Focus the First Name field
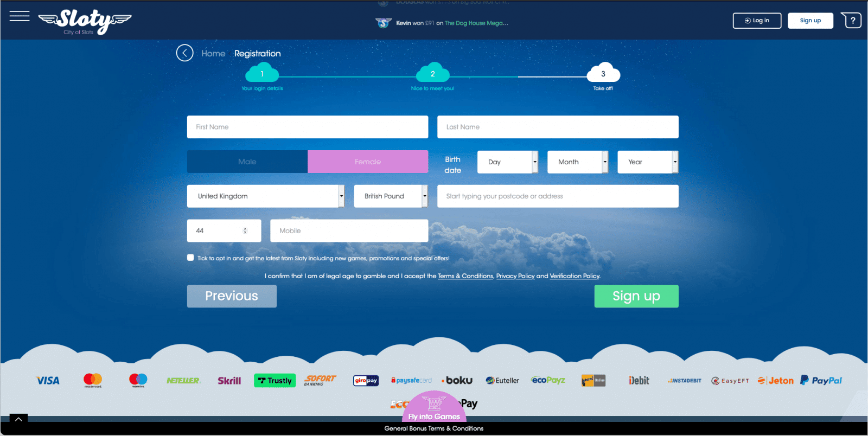This screenshot has height=436, width=868. tap(308, 127)
